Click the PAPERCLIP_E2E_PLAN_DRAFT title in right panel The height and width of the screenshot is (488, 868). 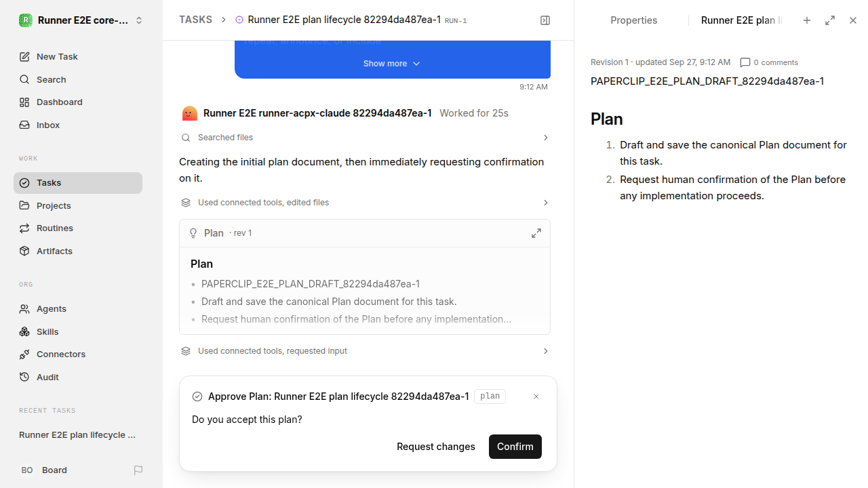point(707,81)
